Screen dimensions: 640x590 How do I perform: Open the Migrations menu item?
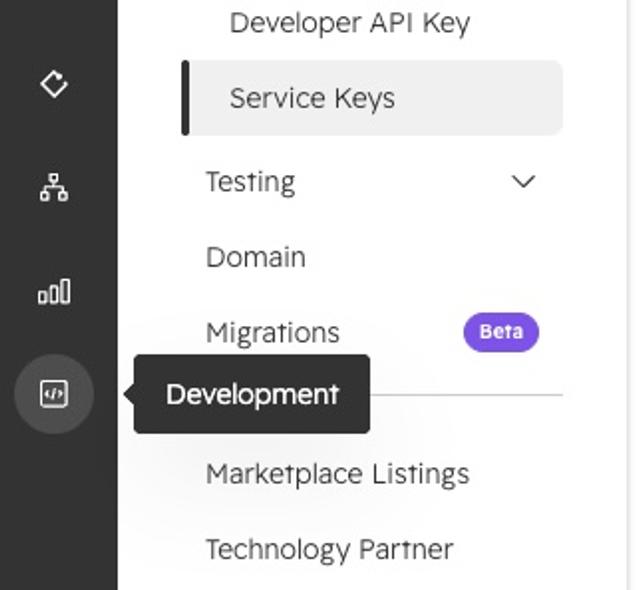pyautogui.click(x=273, y=333)
